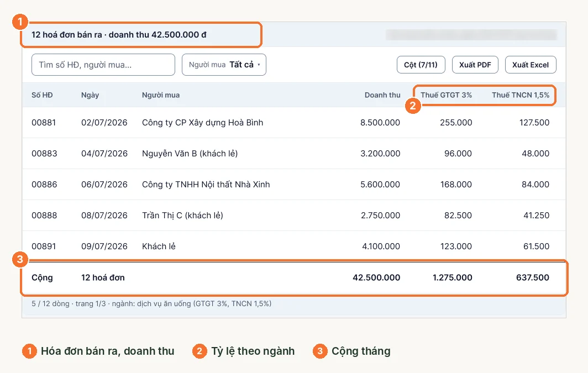The width and height of the screenshot is (588, 373).
Task: Click the header summary 12 hoá đơn bán ra
Action: pyautogui.click(x=67, y=35)
